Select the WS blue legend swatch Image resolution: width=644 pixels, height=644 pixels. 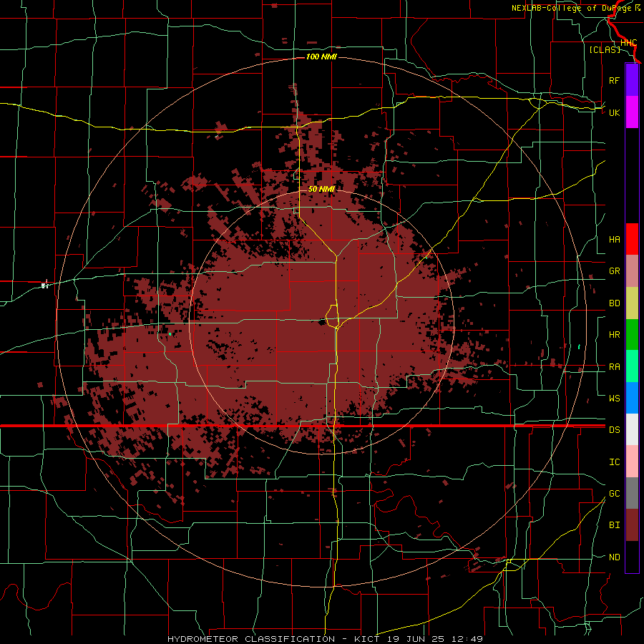pos(632,398)
